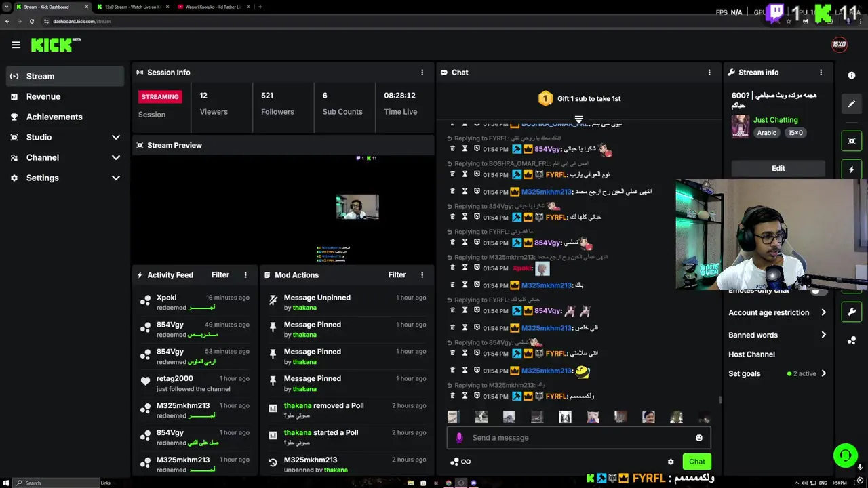Ban Xpoki using the shield icon
This screenshot has height=488, width=868.
click(477, 268)
